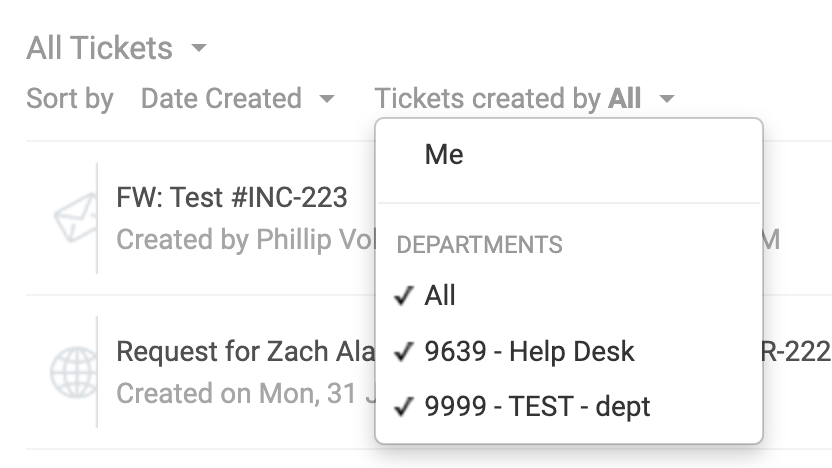
Task: Click the All Tickets heading
Action: pyautogui.click(x=100, y=48)
